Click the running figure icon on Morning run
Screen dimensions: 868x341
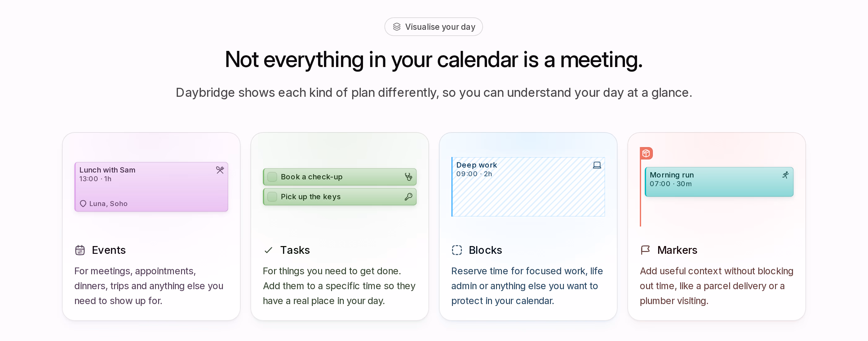pyautogui.click(x=786, y=175)
